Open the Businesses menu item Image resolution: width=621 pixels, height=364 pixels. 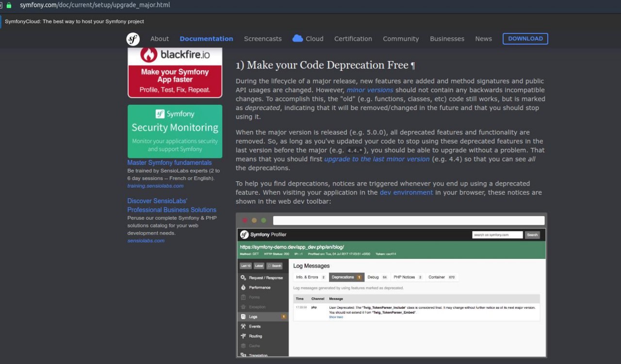click(447, 39)
